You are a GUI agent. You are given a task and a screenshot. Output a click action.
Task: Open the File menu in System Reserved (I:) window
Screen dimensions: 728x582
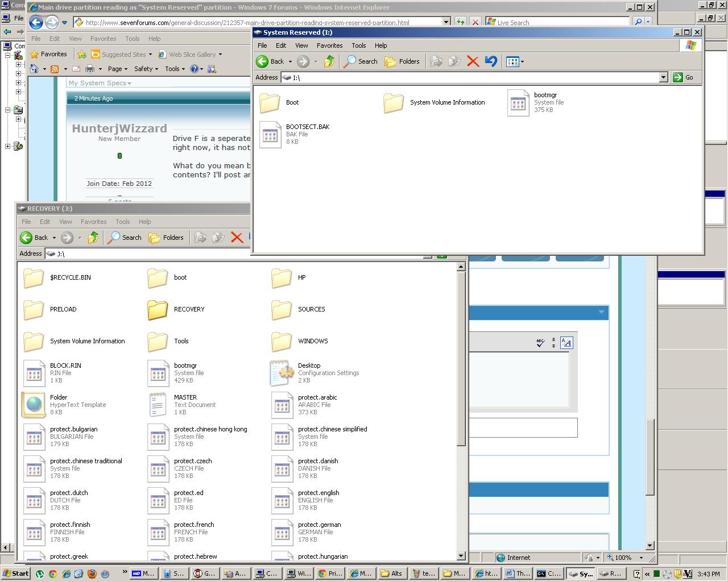coord(262,45)
